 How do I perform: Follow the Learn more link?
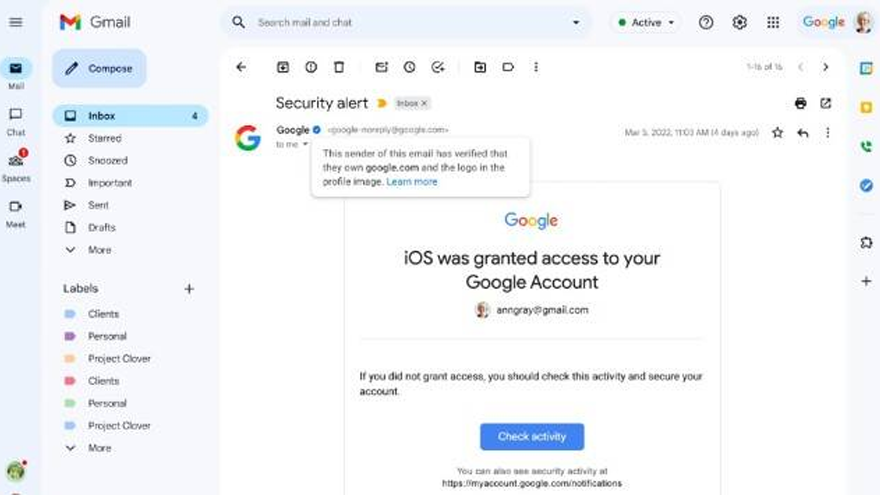412,182
